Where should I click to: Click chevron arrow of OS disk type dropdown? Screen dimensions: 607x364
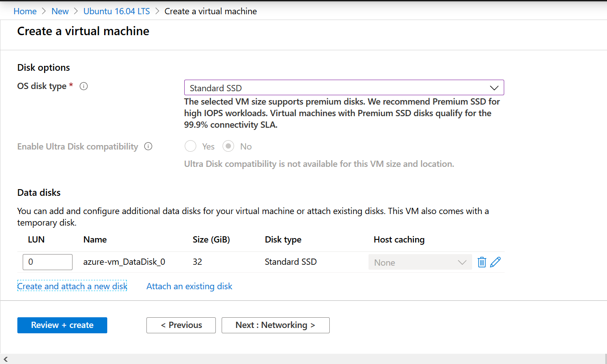[494, 88]
